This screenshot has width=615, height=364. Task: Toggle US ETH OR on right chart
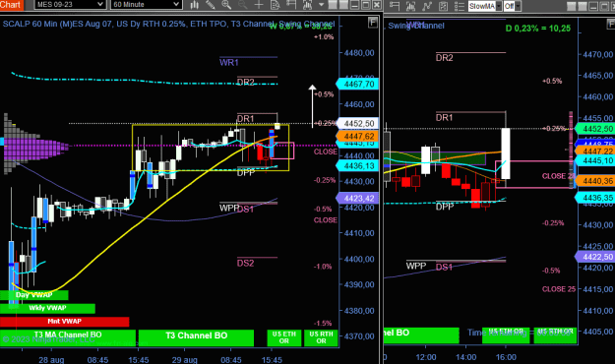tap(506, 335)
